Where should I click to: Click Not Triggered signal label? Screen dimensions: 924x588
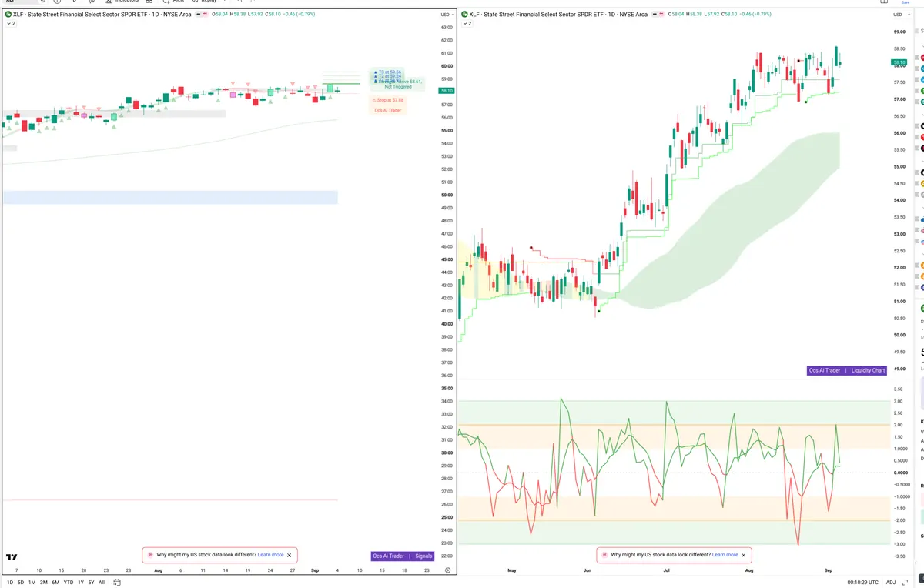(x=398, y=87)
